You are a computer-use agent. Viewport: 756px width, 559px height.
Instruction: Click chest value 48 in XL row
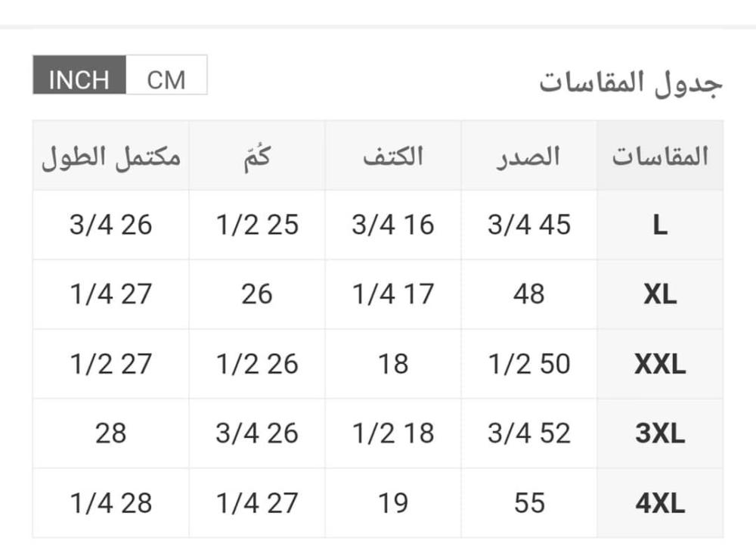529,294
